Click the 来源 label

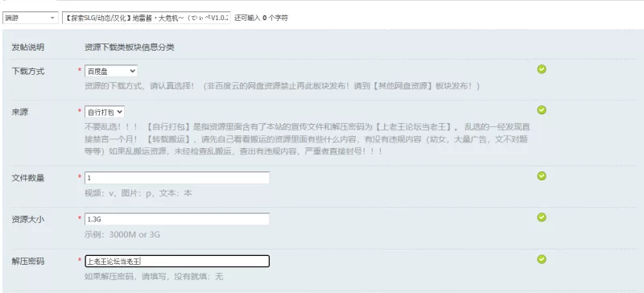click(x=19, y=112)
